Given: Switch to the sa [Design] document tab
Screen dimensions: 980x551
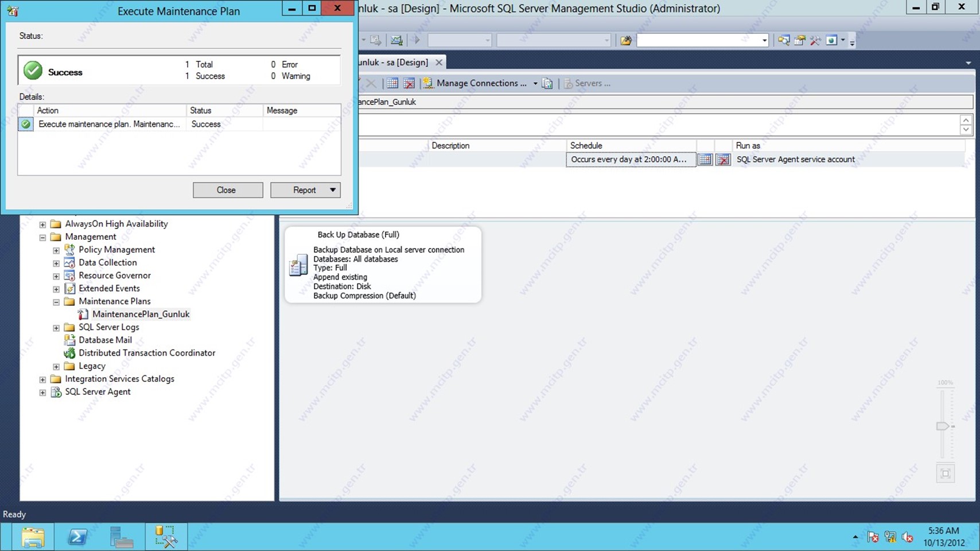Looking at the screenshot, I should (394, 62).
